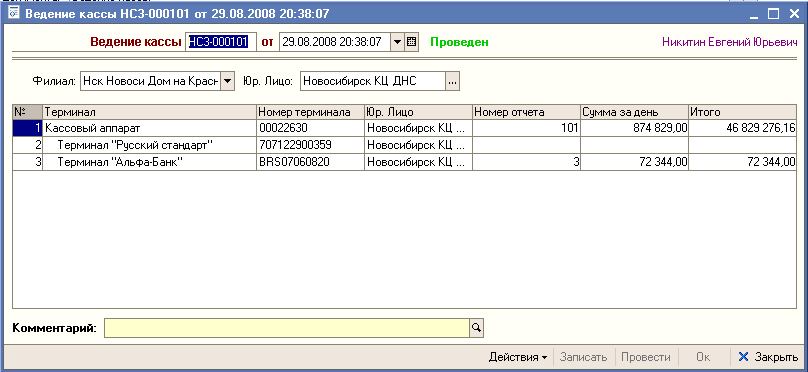The height and width of the screenshot is (372, 808).
Task: Click the ellipsis button beside Юр. Лицо
Action: click(452, 81)
